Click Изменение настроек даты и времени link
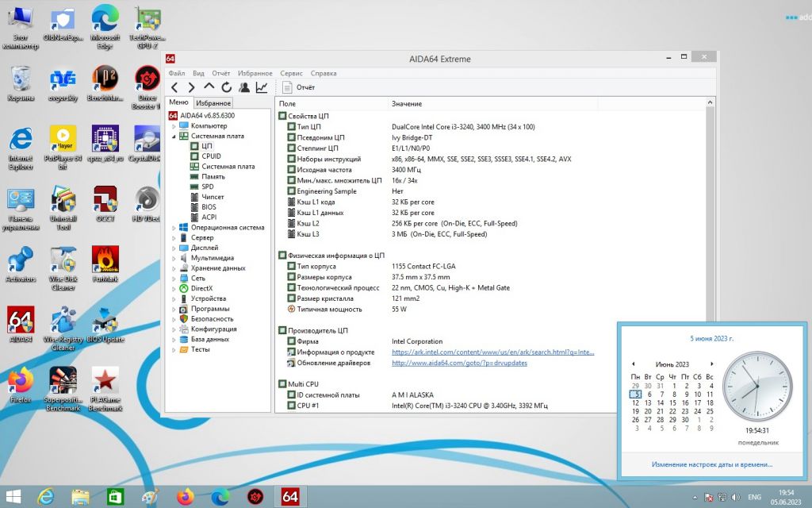This screenshot has width=812, height=508. click(712, 464)
